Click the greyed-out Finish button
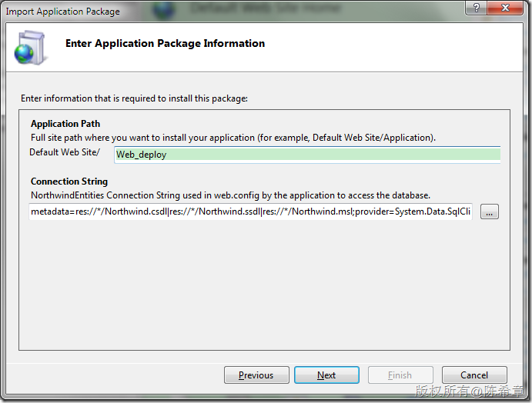The height and width of the screenshot is (403, 532). [x=400, y=375]
